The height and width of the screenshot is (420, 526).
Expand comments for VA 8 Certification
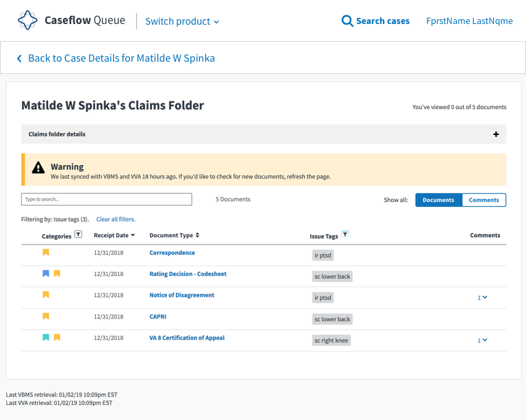pyautogui.click(x=482, y=340)
